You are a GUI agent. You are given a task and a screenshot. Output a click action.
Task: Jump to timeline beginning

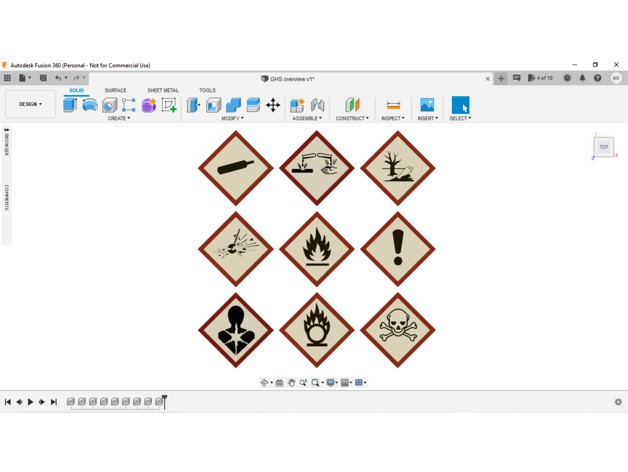click(8, 402)
